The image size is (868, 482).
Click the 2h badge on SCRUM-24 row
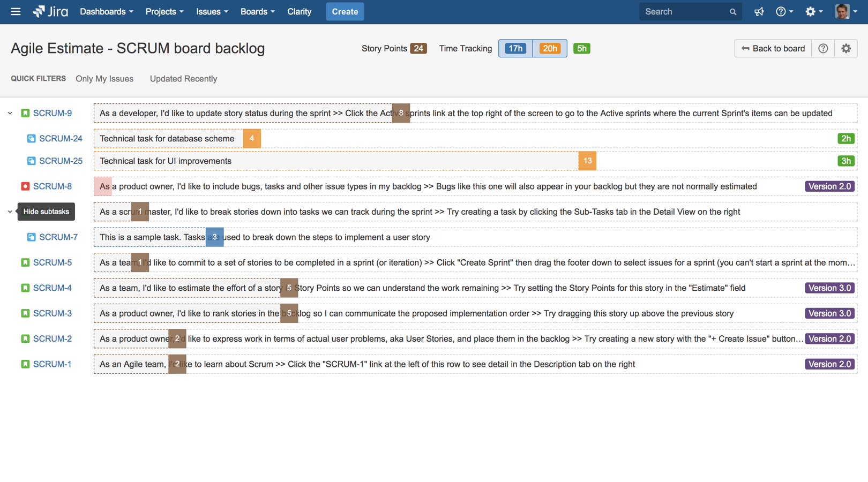(846, 139)
